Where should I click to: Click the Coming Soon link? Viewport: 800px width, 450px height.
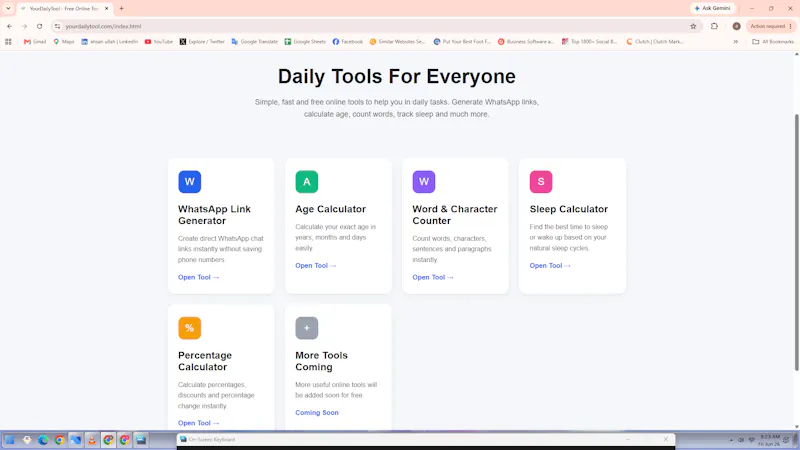[317, 412]
